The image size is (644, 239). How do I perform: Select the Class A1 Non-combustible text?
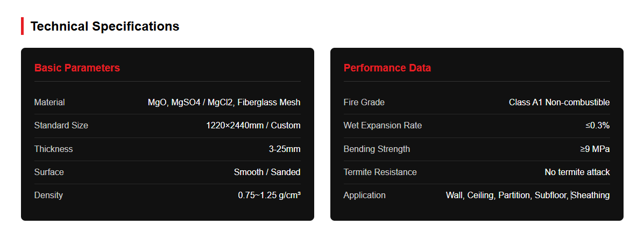tap(560, 103)
